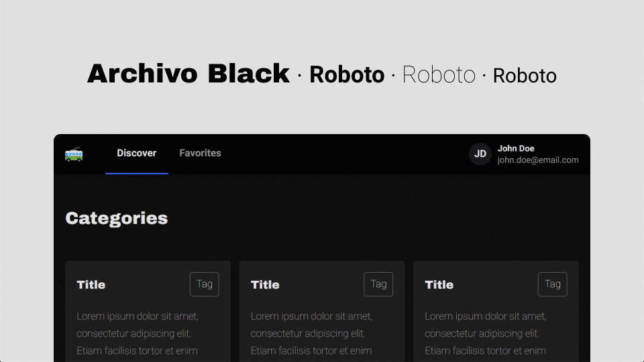Image resolution: width=644 pixels, height=362 pixels.
Task: Click the Tag button on the middle card
Action: click(378, 284)
